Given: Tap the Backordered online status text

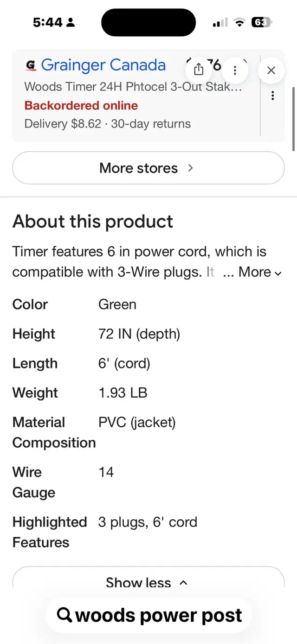Looking at the screenshot, I should tap(81, 105).
